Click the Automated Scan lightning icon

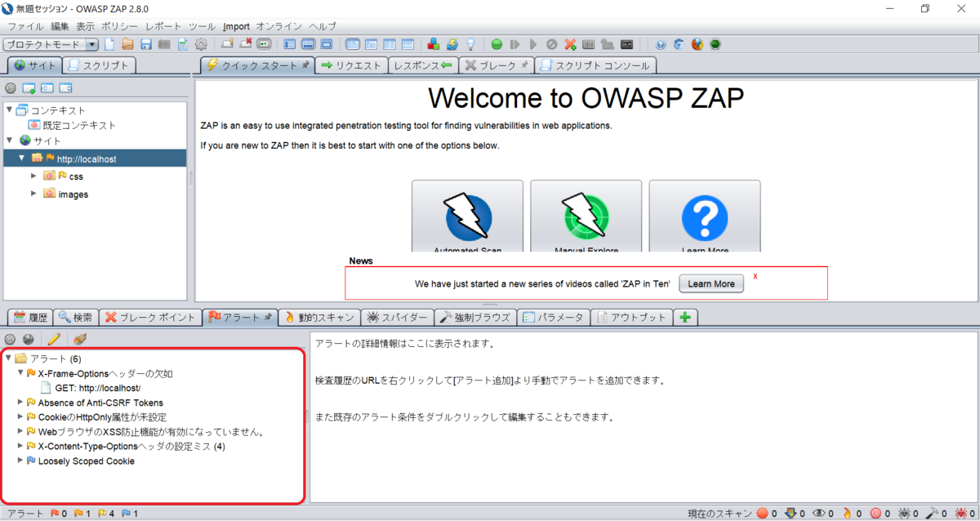tap(468, 217)
